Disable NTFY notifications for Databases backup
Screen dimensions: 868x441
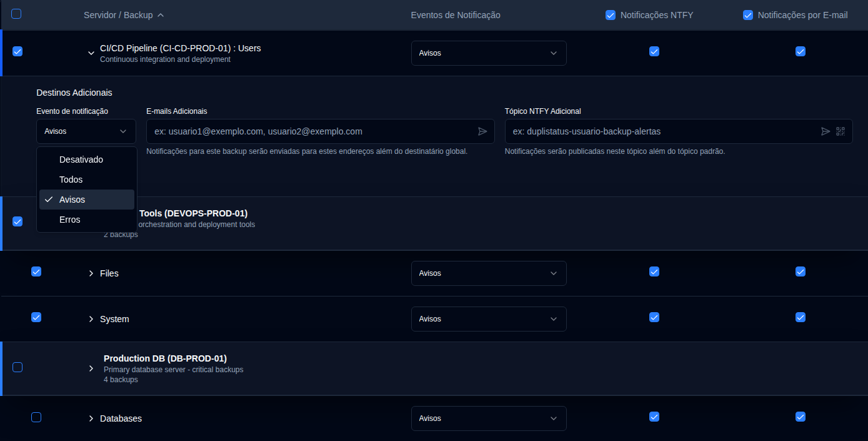coord(654,417)
